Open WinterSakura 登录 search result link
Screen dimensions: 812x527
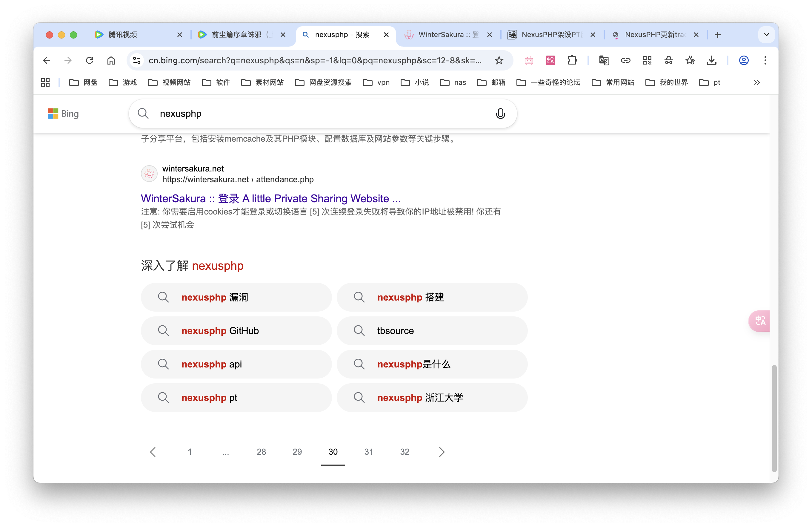point(270,198)
